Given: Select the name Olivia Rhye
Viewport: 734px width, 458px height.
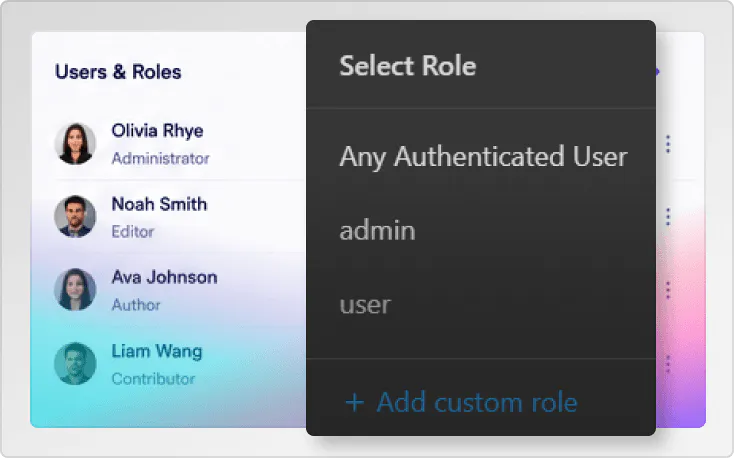Looking at the screenshot, I should click(x=157, y=131).
